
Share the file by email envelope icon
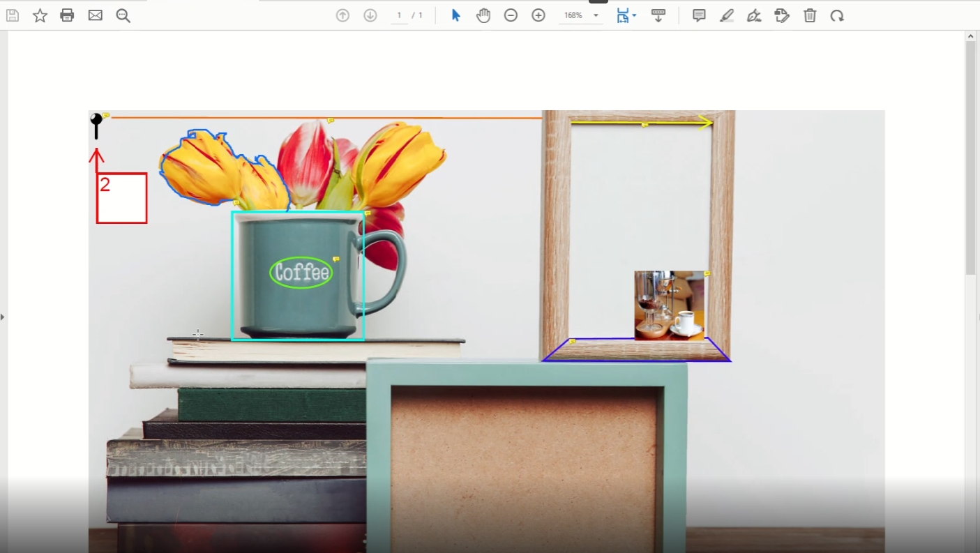[96, 15]
